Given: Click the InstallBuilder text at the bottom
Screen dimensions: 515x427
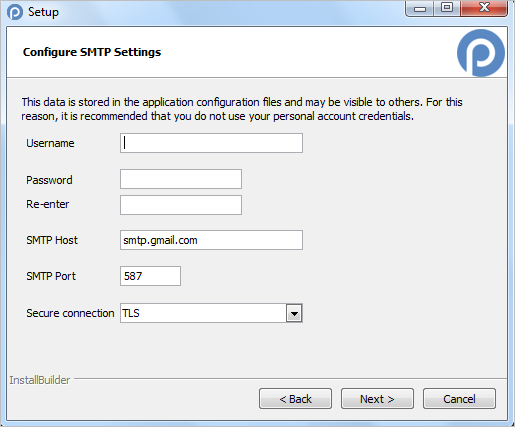Looking at the screenshot, I should [40, 380].
